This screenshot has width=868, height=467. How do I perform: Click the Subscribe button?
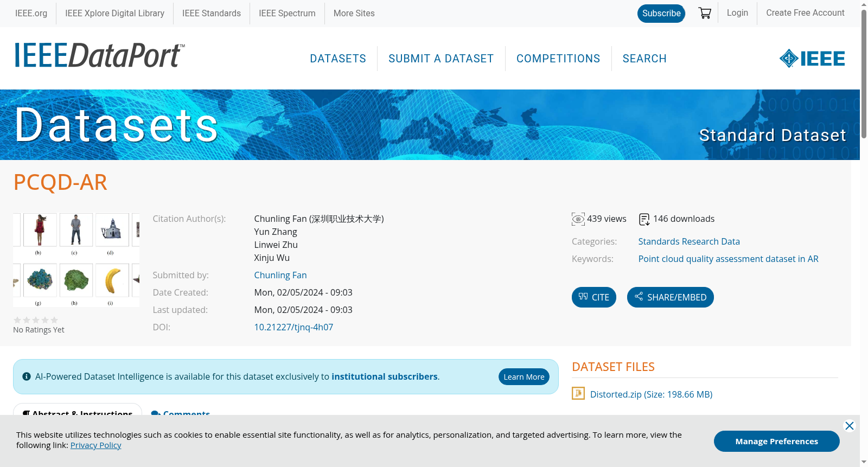pyautogui.click(x=661, y=14)
